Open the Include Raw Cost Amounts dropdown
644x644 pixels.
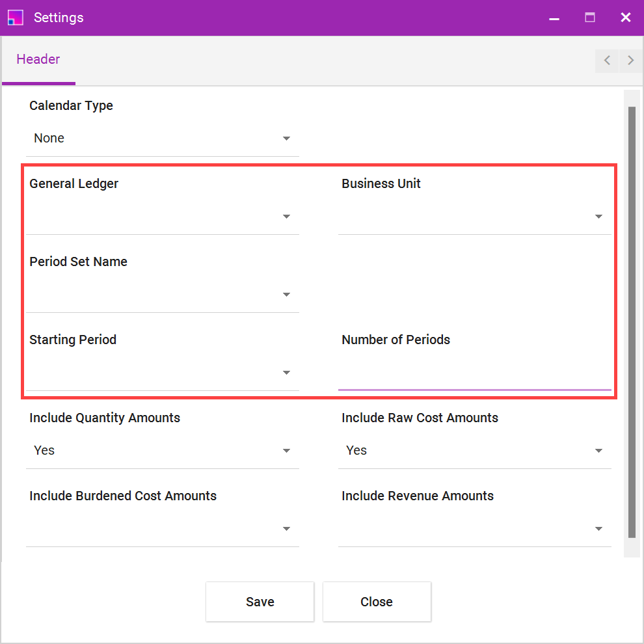tap(474, 451)
